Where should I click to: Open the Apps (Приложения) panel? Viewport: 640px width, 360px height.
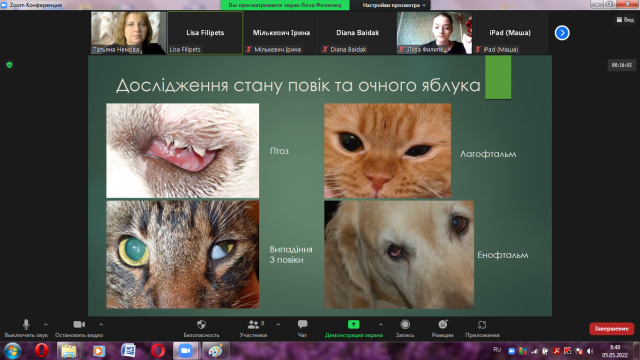(482, 328)
